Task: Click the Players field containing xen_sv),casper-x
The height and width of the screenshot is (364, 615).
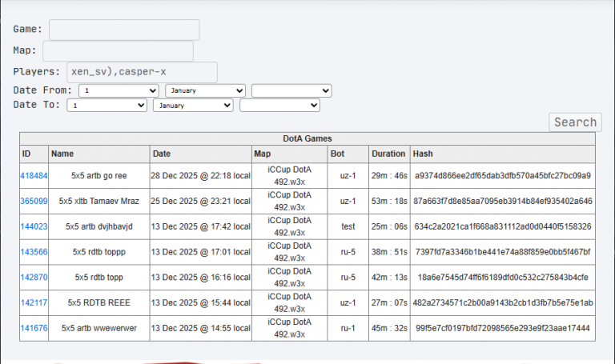Action: pyautogui.click(x=142, y=72)
